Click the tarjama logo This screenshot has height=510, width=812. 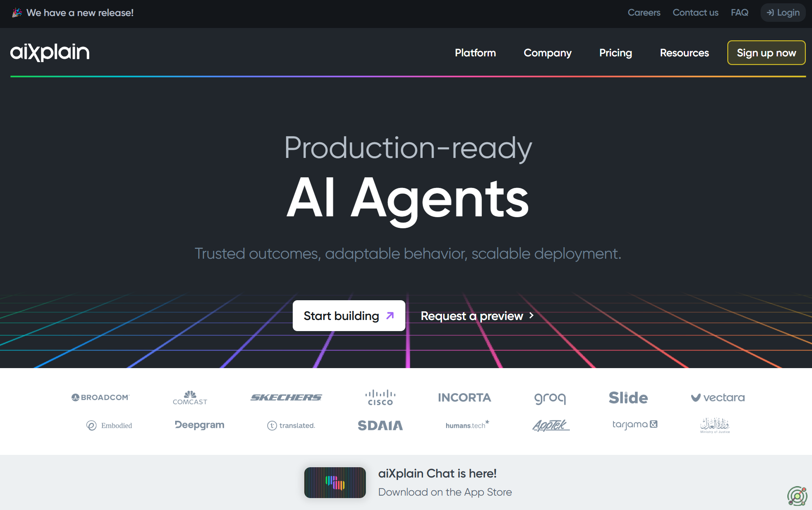(x=635, y=424)
